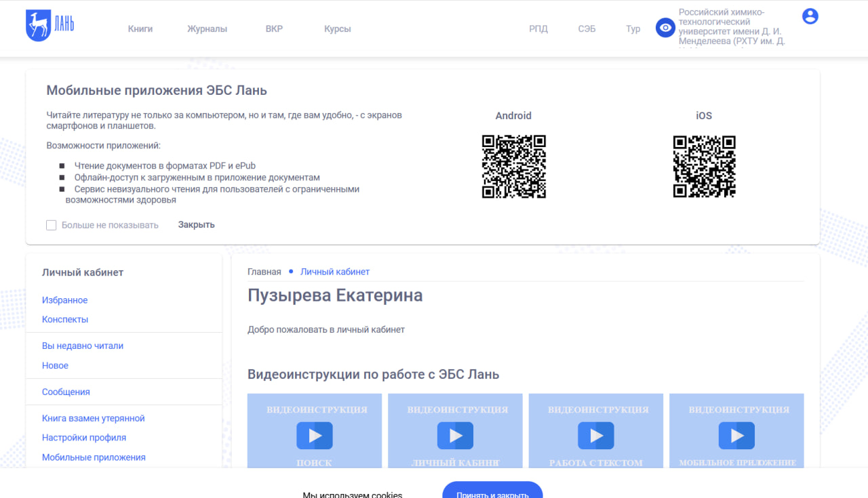
Task: Open the Книги menu
Action: (140, 29)
